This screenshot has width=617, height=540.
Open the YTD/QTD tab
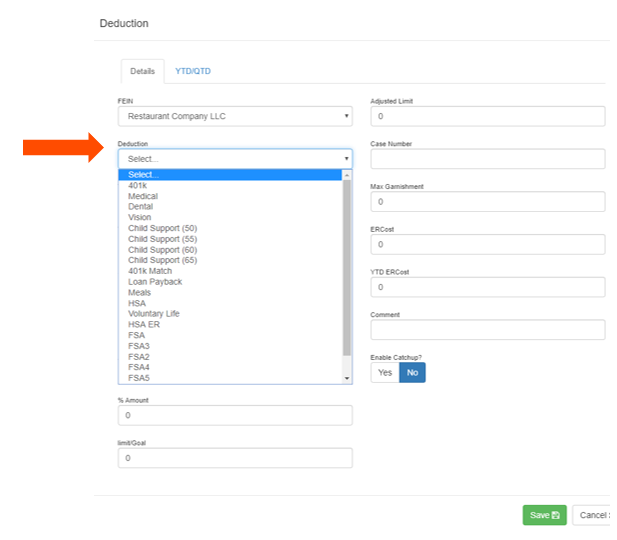tap(193, 71)
